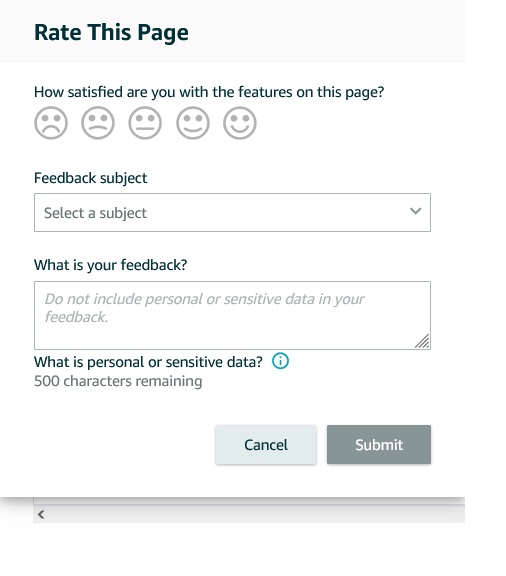Click the 500 characters remaining text
Viewport: 506px width, 576px height.
coord(118,381)
